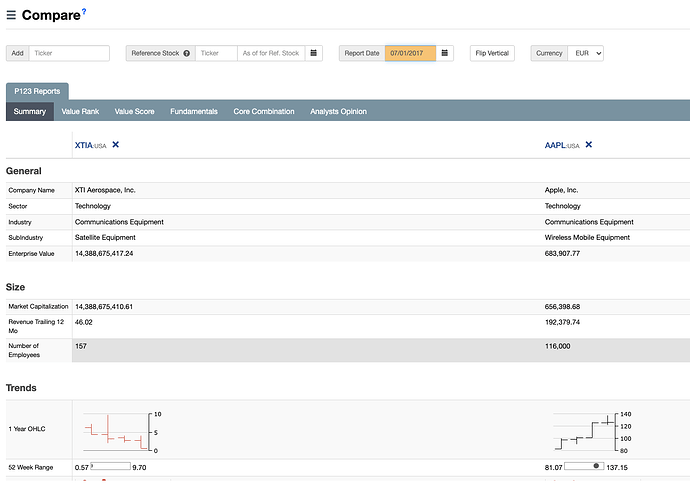Select the XTI Aerospace, Inc. cell
The width and height of the screenshot is (690, 493).
[x=105, y=190]
